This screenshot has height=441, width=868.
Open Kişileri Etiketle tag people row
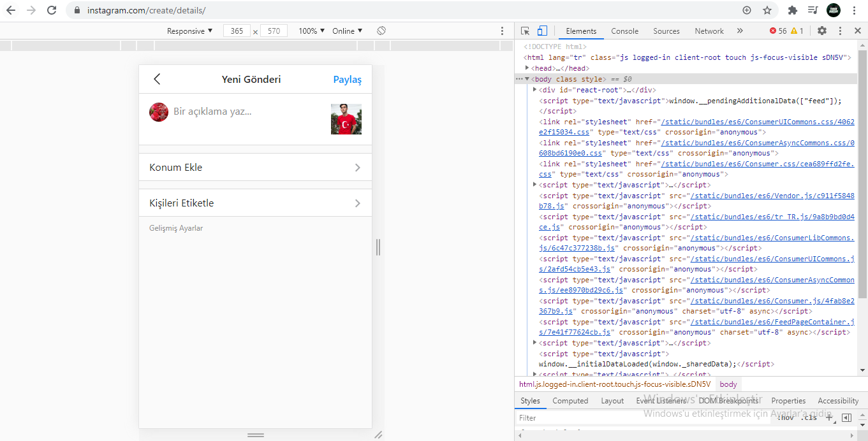coord(255,203)
